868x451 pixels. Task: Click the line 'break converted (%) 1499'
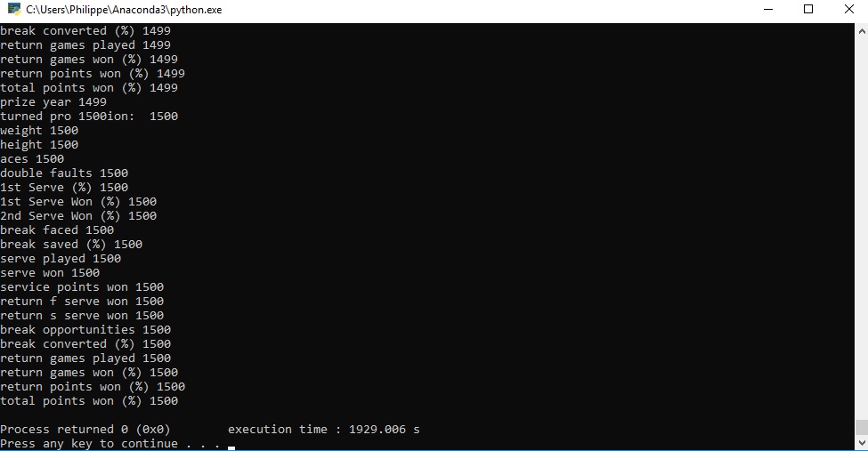[x=85, y=31]
